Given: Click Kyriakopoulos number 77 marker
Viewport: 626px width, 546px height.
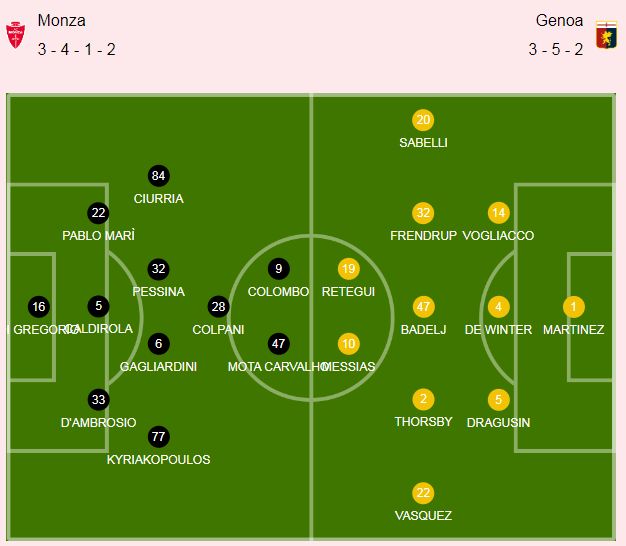Looking at the screenshot, I should pyautogui.click(x=158, y=437).
